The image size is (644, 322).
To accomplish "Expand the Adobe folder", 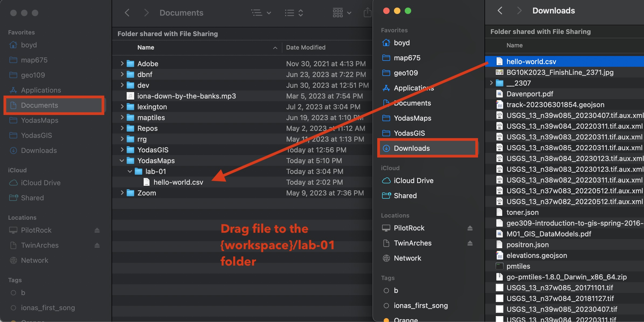I will (122, 64).
